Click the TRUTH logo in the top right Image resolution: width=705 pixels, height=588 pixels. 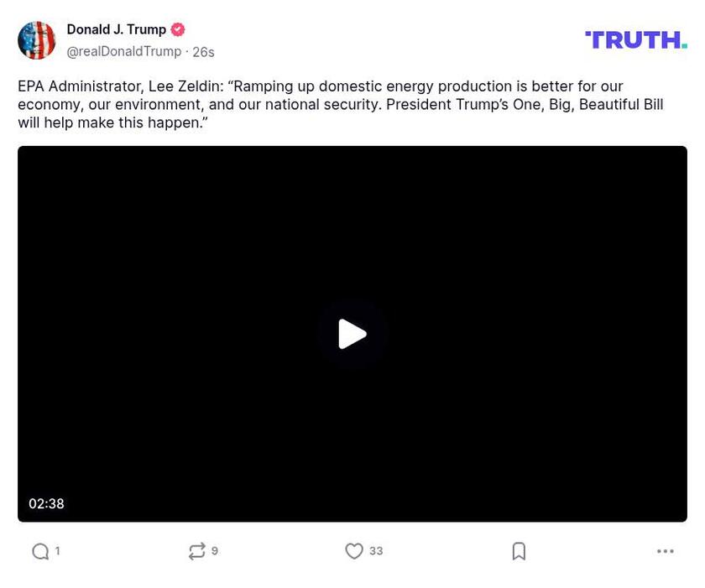[x=635, y=39]
